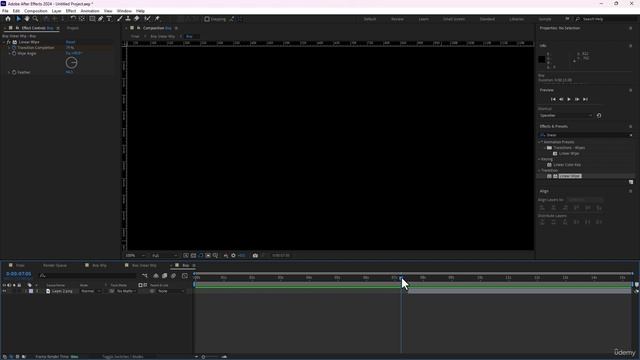Toggle the Wipe Angle stopwatch
Screen dimensions: 640x360
[x=14, y=53]
